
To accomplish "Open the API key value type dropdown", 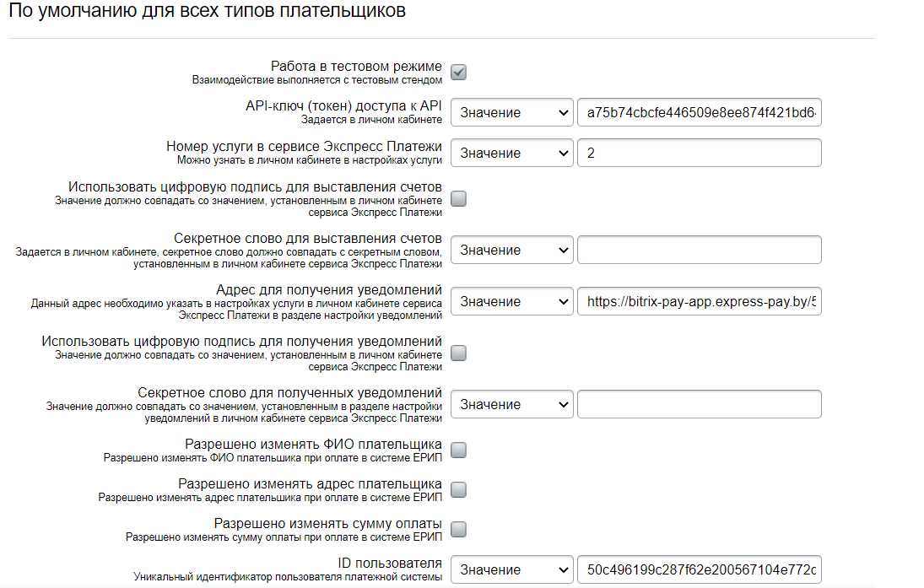I will tap(512, 112).
